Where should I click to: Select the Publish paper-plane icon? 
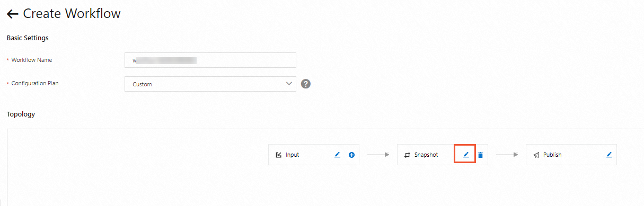(x=536, y=155)
